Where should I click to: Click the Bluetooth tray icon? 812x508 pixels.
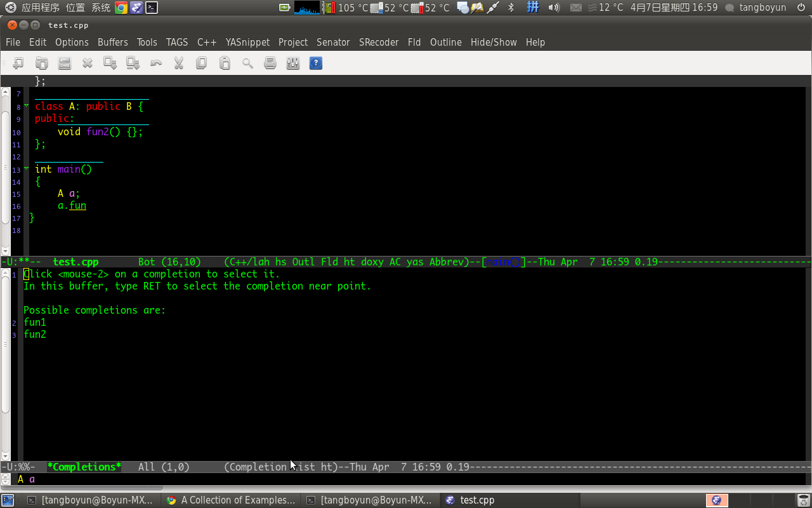click(x=511, y=8)
